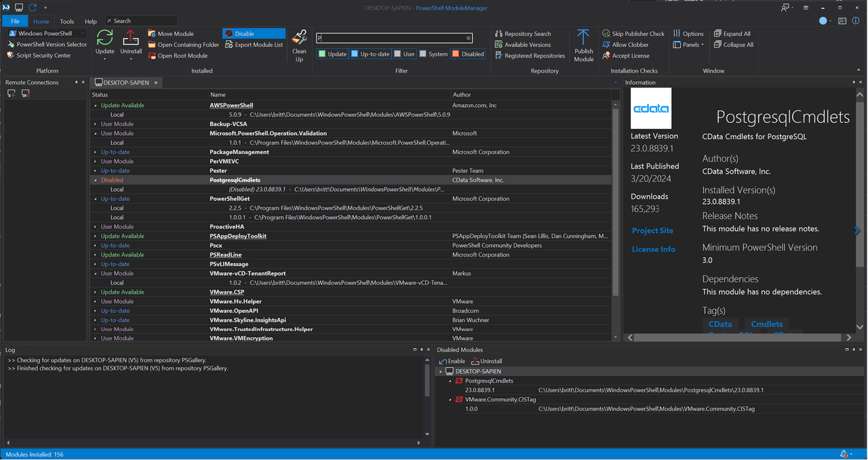Viewport: 868px width, 460px height.
Task: Click the Enable icon in Disabled Modules
Action: click(x=443, y=361)
